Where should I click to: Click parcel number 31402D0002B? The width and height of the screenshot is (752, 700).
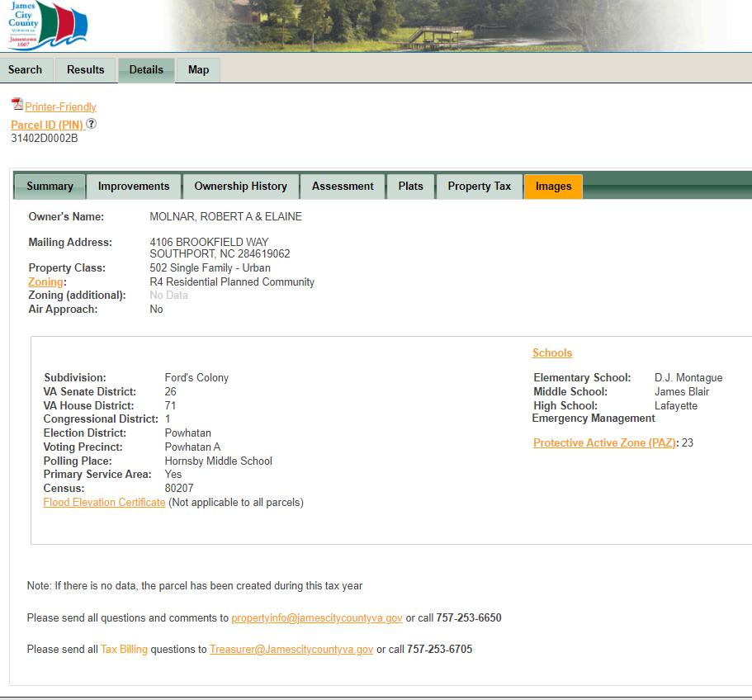(x=44, y=139)
